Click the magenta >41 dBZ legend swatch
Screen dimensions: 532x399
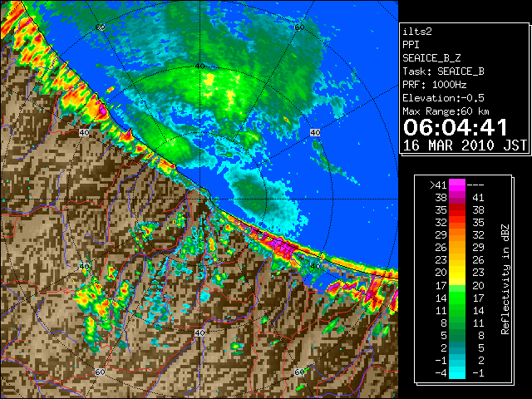[457, 185]
